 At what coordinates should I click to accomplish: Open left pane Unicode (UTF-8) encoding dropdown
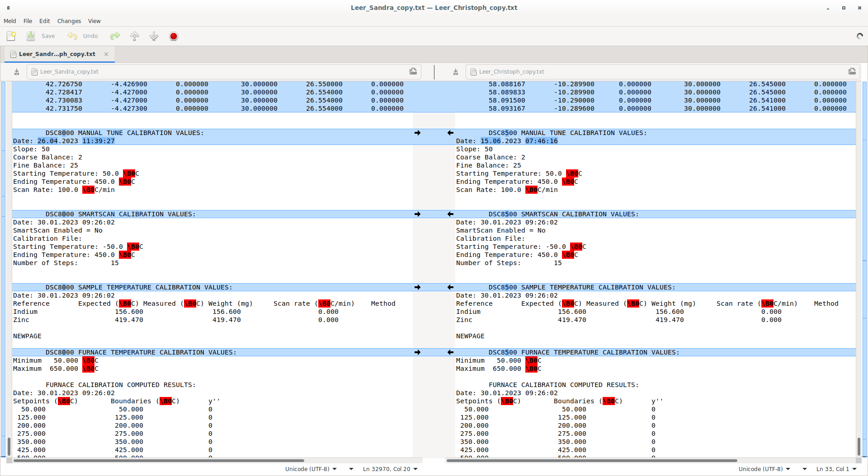[311, 469]
